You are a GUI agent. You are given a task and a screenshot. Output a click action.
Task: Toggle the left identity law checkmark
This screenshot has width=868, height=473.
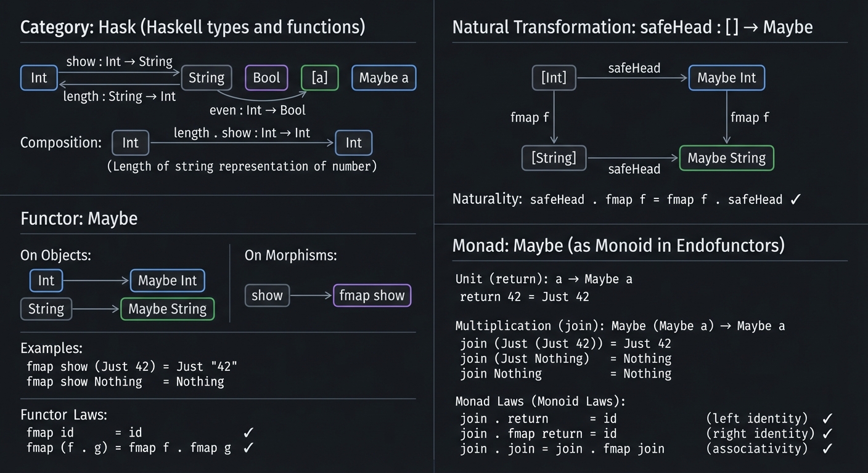coord(827,418)
